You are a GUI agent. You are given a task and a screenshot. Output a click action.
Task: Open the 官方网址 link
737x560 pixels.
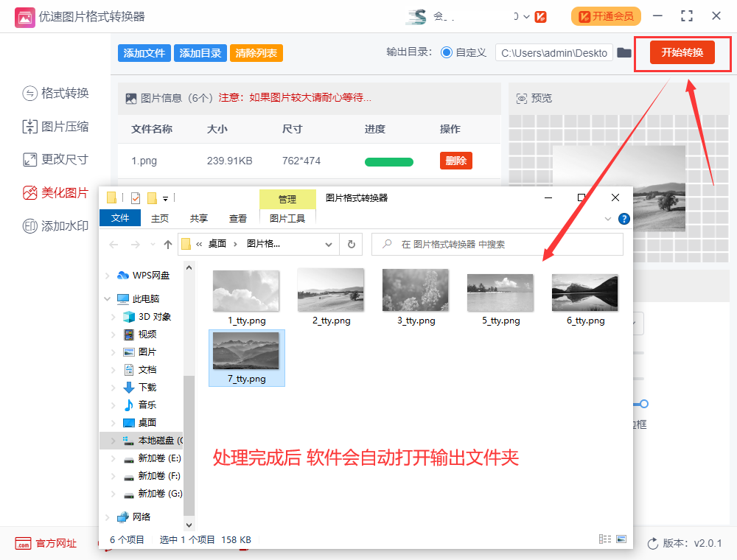tap(46, 543)
